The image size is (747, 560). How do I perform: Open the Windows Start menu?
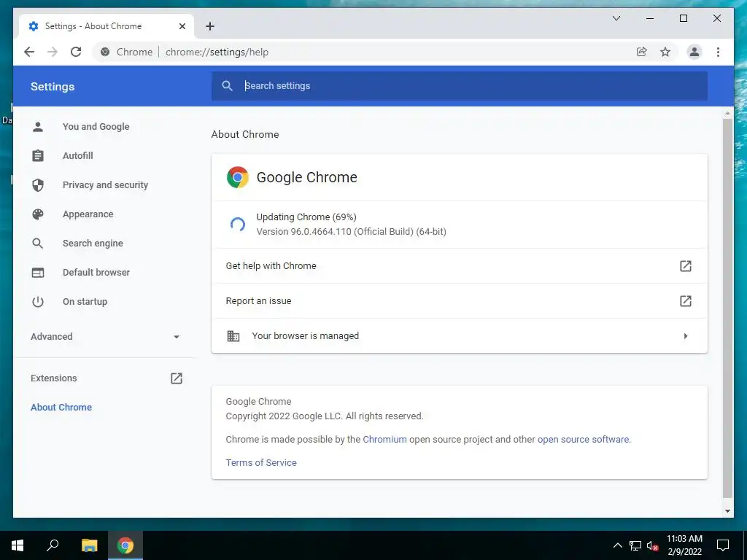(x=18, y=545)
